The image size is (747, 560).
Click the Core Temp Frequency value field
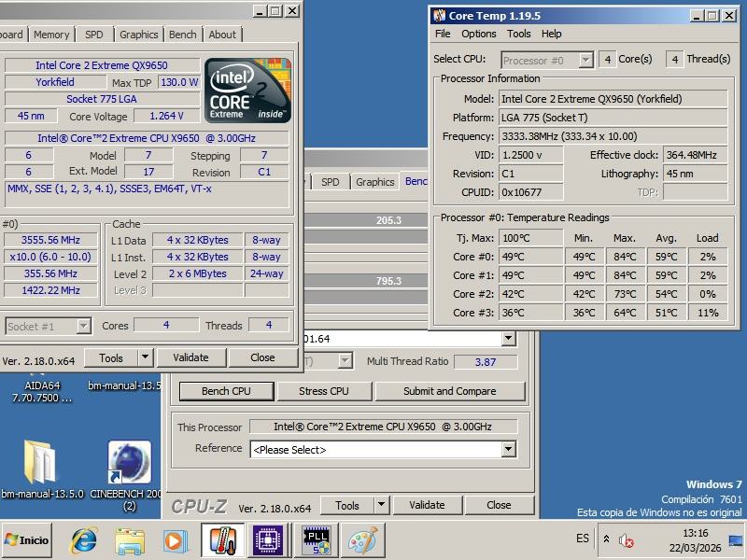(613, 136)
